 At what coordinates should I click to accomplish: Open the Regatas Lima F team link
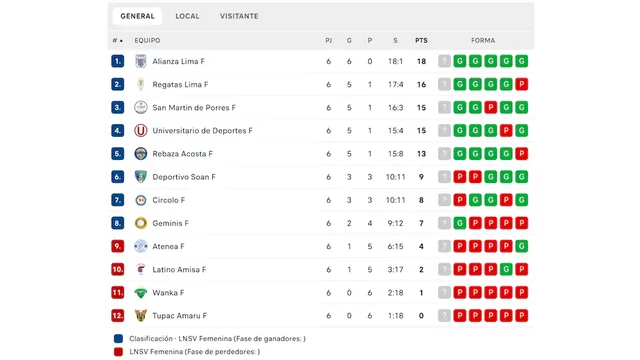coord(180,84)
